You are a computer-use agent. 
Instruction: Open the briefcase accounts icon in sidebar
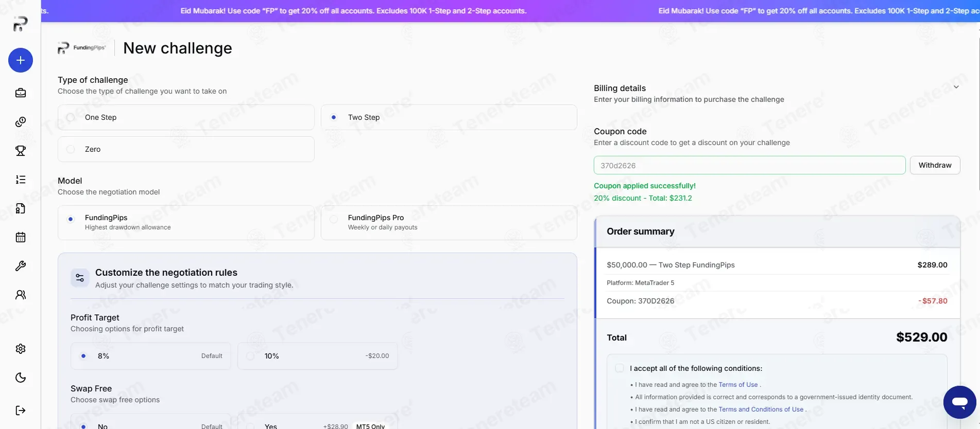[21, 93]
